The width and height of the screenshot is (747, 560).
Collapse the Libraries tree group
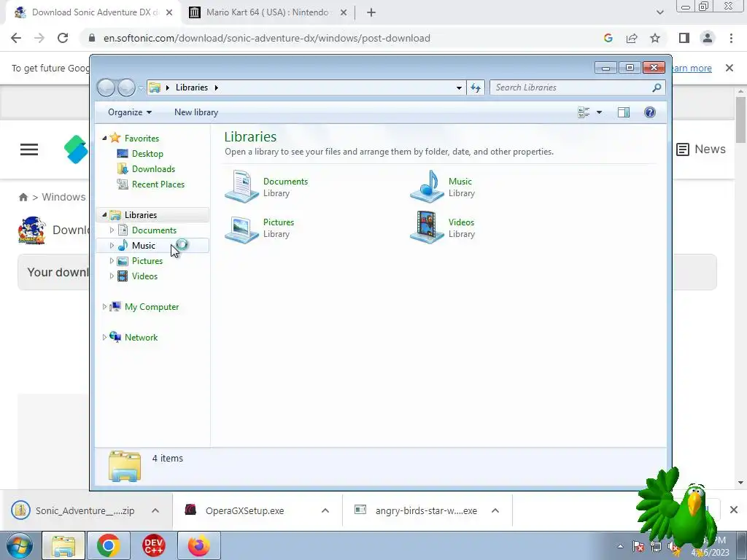coord(104,215)
